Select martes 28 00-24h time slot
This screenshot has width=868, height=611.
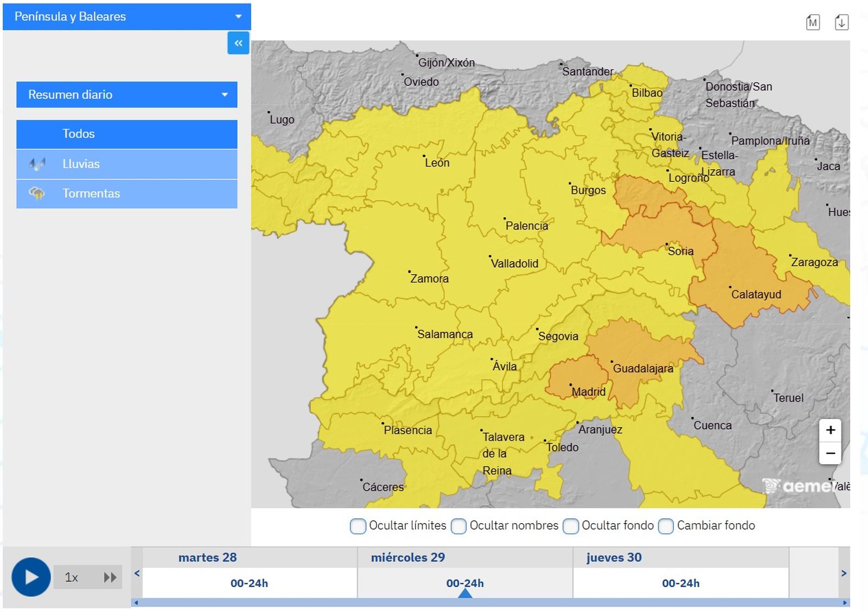249,583
